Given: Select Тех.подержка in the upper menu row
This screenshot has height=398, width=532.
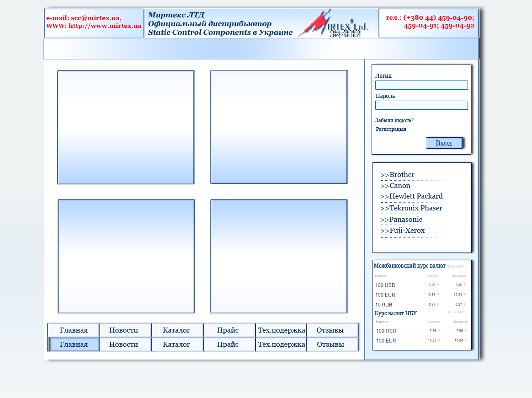Looking at the screenshot, I should 281,330.
